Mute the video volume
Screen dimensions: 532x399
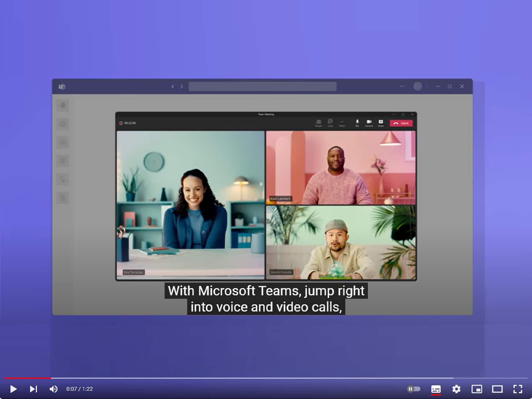(x=54, y=389)
